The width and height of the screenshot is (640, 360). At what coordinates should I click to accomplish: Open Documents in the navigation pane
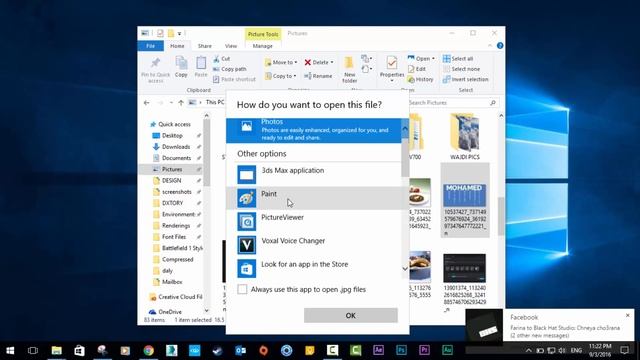pos(176,158)
